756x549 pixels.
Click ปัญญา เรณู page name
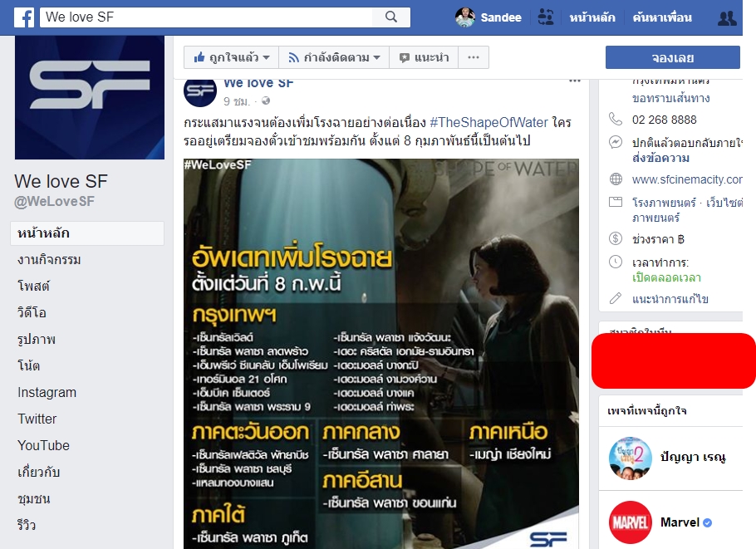(693, 457)
